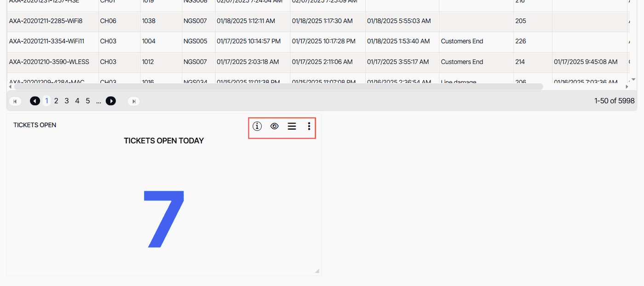Screen dimensions: 644x286
Task: Click TICKETS OPEN widget title
Action: (35, 125)
